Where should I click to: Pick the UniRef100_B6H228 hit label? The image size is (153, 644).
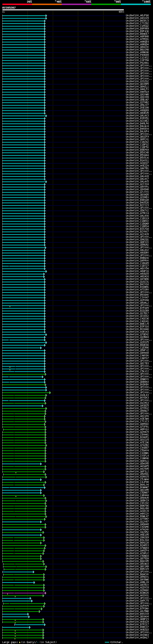[x=137, y=543]
